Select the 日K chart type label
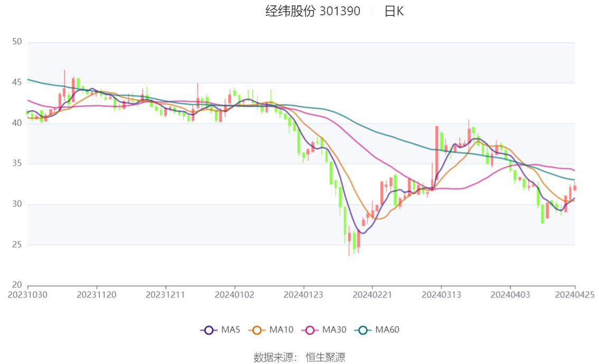599x364 pixels. pyautogui.click(x=394, y=12)
